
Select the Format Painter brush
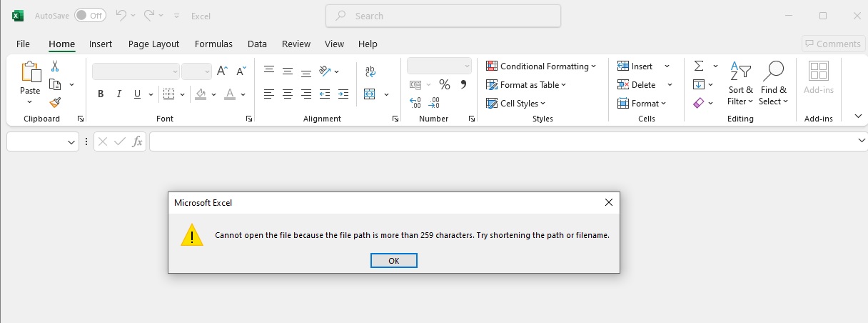55,102
